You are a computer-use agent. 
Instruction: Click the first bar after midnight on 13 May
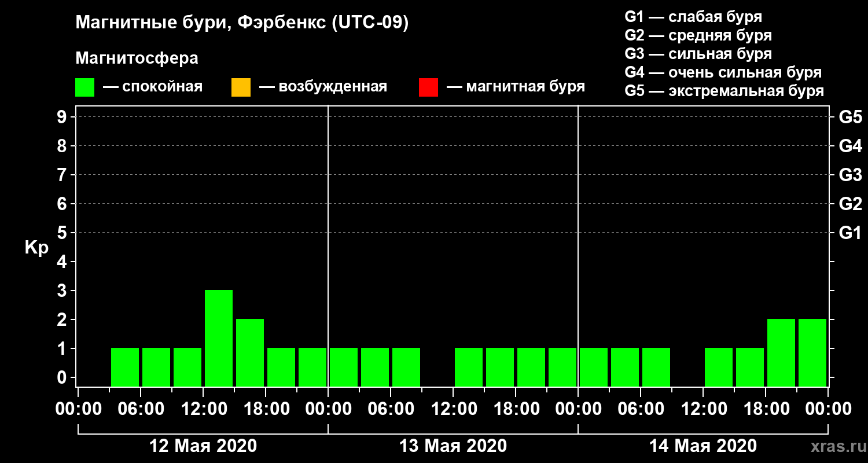point(344,367)
